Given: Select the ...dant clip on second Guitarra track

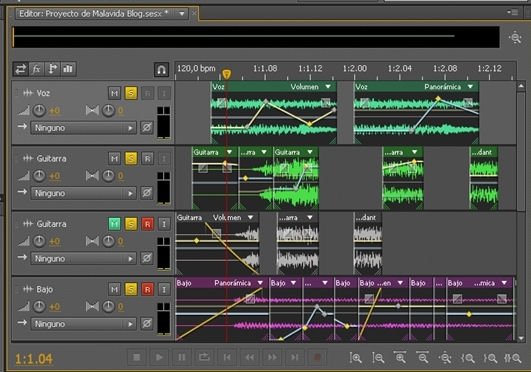Looking at the screenshot, I should click(368, 243).
